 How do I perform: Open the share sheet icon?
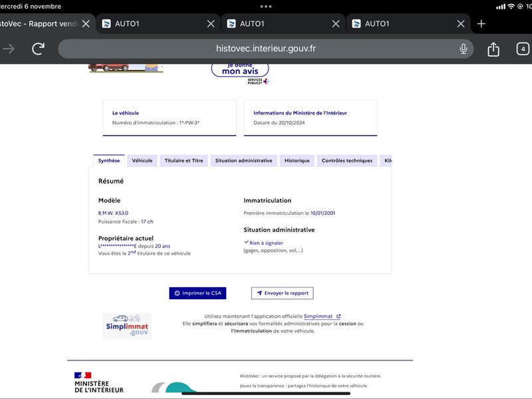click(x=493, y=49)
